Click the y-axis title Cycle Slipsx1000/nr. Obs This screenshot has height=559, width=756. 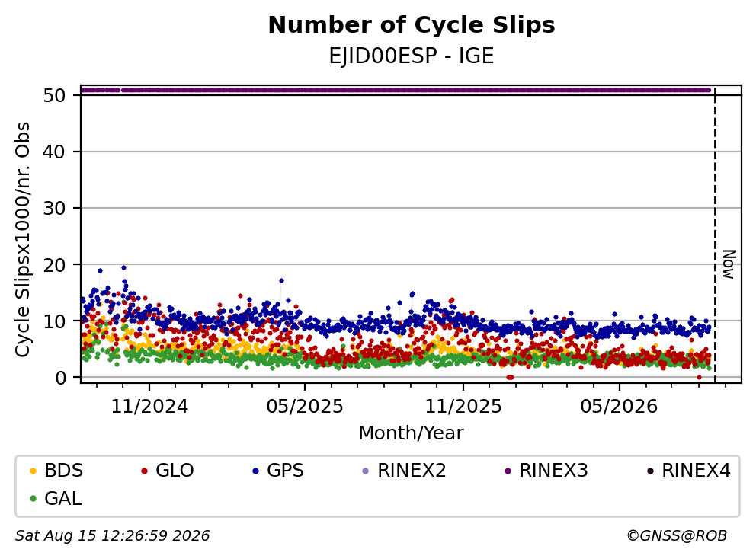click(23, 239)
